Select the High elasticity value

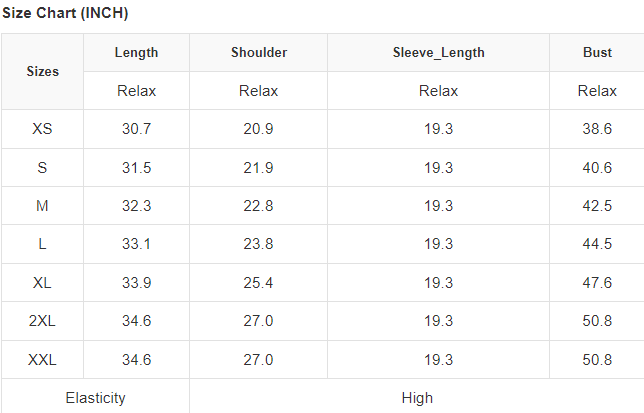(417, 398)
